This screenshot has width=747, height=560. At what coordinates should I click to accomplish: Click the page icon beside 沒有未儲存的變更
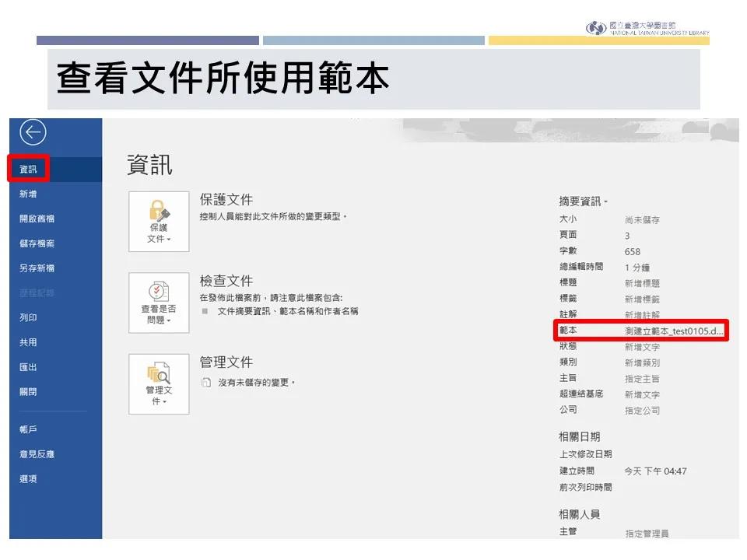point(206,383)
